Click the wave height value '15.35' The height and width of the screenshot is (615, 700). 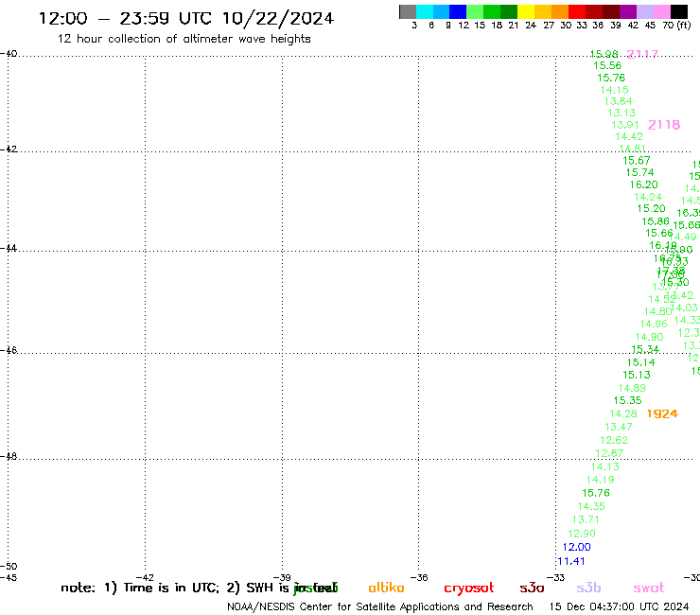coord(628,400)
